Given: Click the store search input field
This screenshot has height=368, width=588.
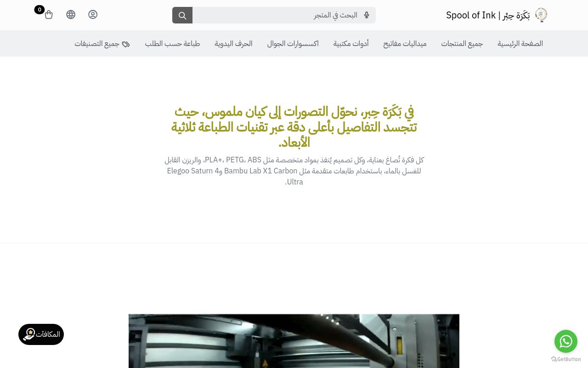Looking at the screenshot, I should [284, 15].
